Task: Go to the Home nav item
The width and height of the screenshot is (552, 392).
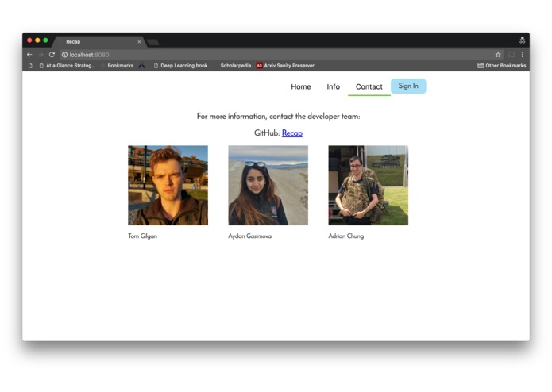Action: click(x=301, y=86)
